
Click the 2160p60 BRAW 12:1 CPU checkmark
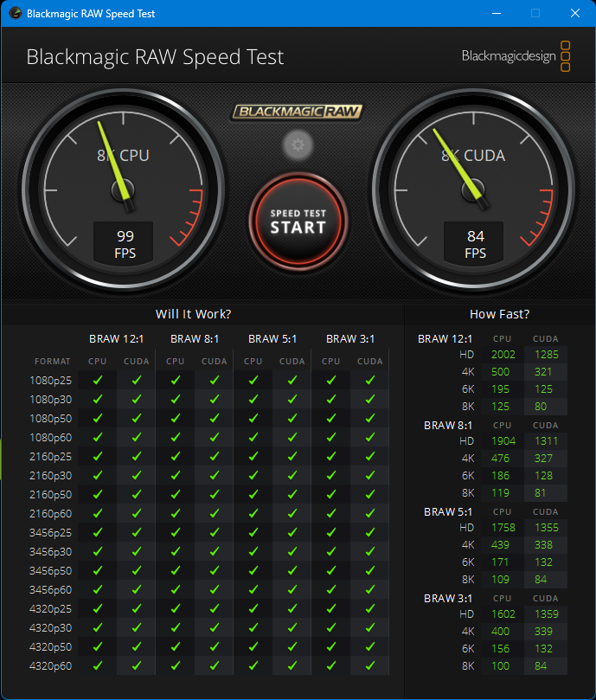point(98,513)
